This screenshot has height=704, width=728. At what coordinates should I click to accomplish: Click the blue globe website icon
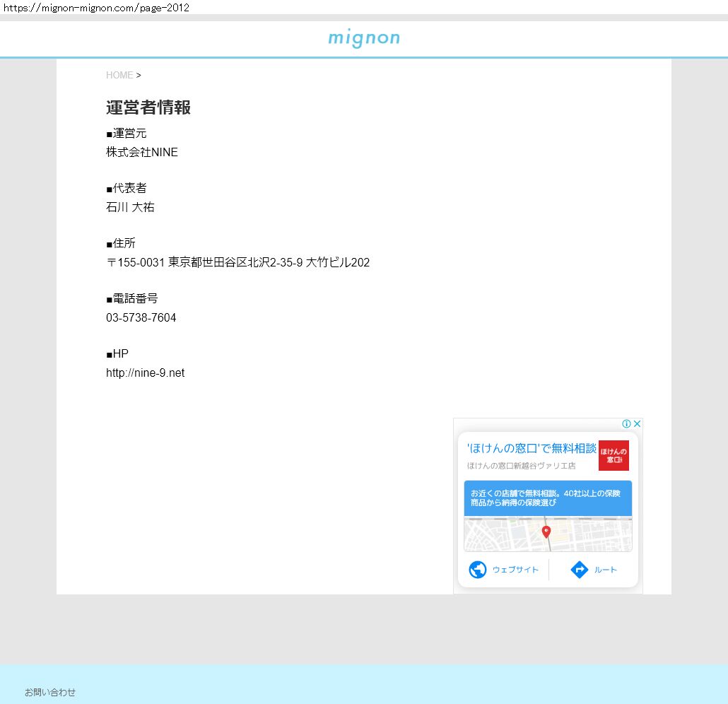[x=478, y=570]
